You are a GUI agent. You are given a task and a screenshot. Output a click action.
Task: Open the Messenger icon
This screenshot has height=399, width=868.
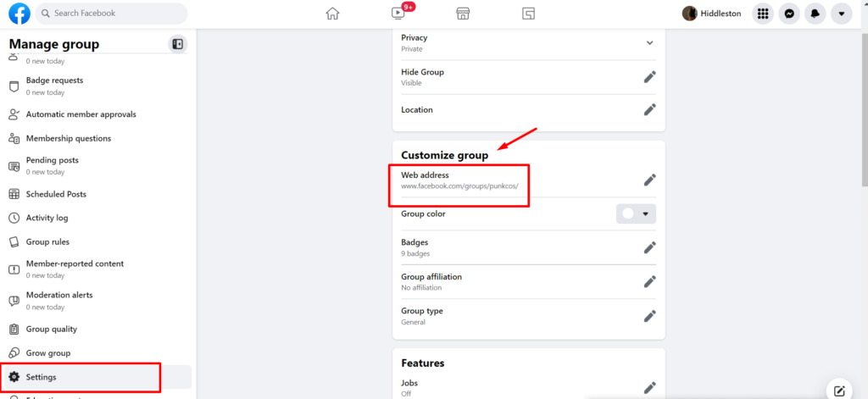[x=789, y=14]
